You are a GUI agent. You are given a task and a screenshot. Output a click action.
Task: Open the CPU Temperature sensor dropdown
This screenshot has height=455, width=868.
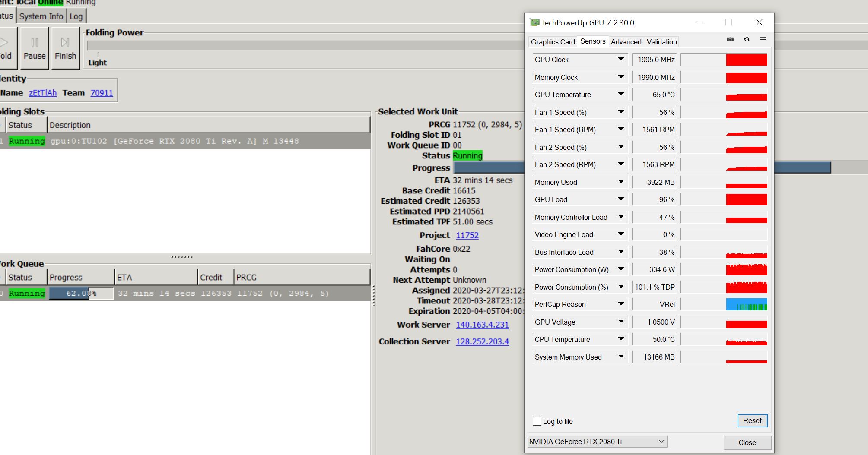(621, 339)
